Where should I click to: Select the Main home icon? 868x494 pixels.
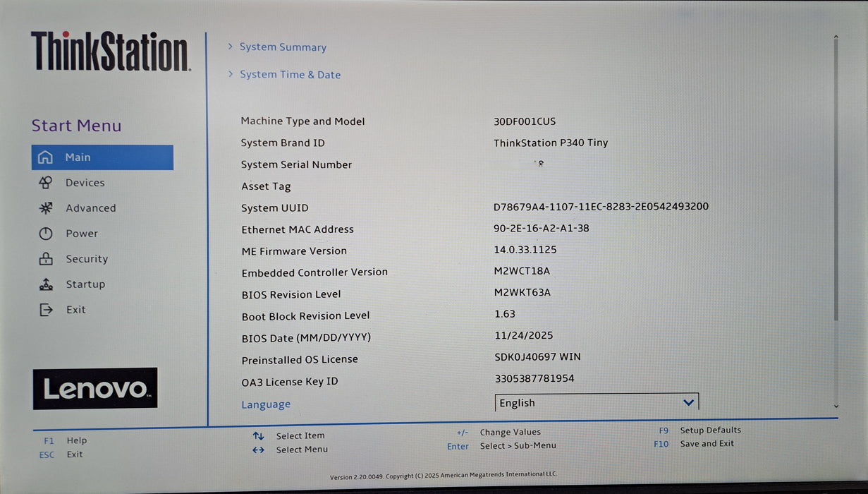point(45,157)
